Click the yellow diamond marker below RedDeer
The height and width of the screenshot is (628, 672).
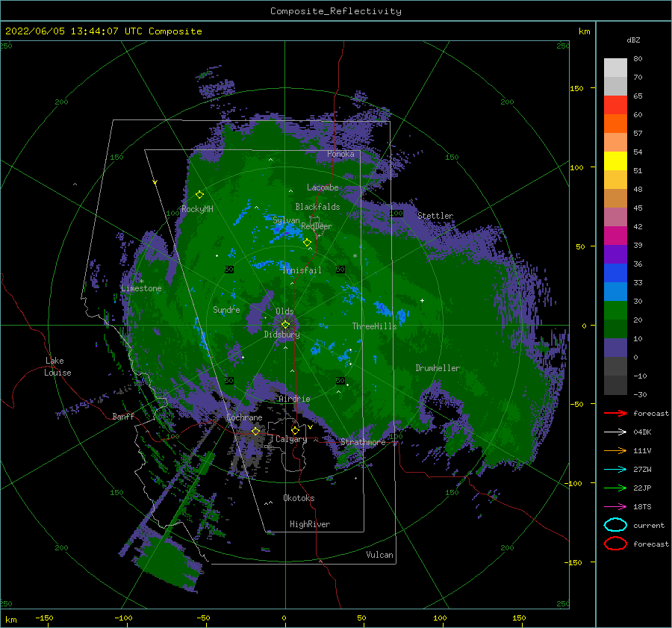308,243
